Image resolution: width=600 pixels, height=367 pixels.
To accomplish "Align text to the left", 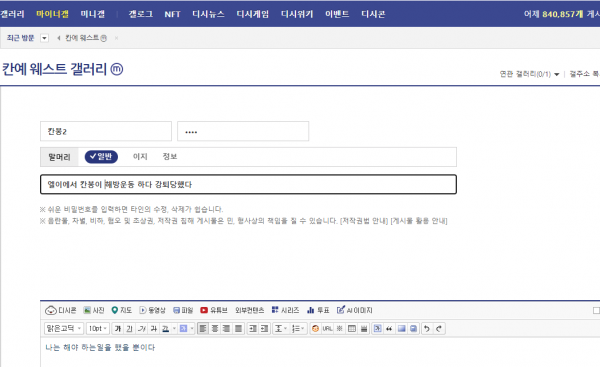I will click(x=203, y=329).
